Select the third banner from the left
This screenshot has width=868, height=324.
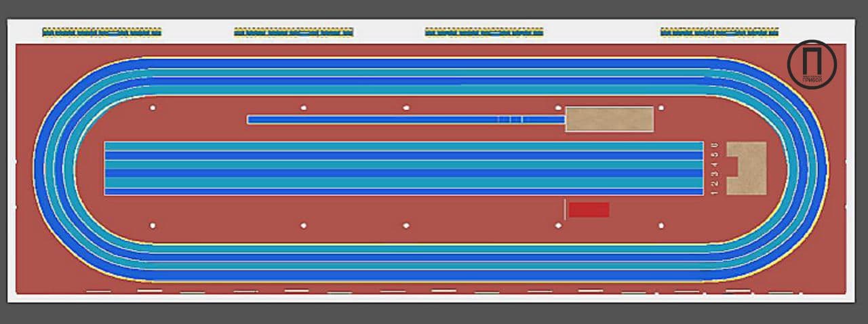click(x=484, y=32)
